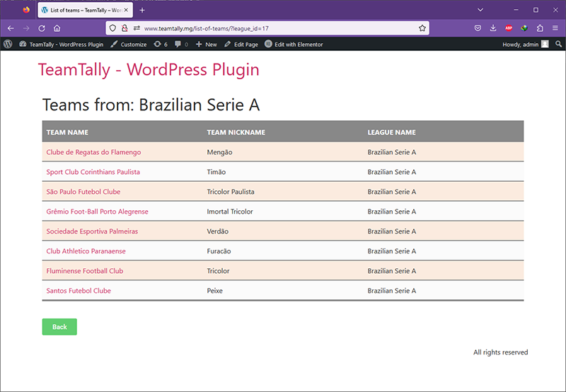Open TeamTally - WordPress Plugin admin bar menu
The height and width of the screenshot is (392, 566).
[62, 45]
